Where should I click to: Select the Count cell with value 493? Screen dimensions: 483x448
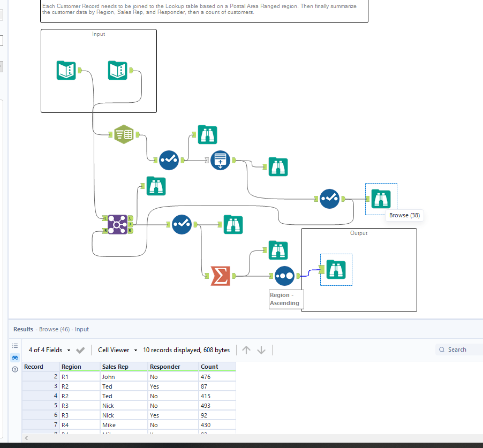pyautogui.click(x=217, y=406)
